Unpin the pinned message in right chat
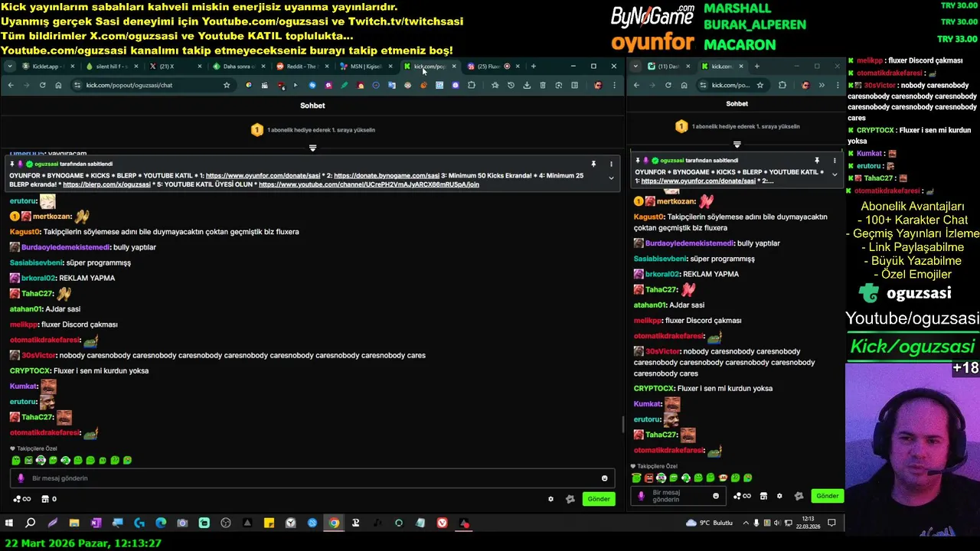Image resolution: width=980 pixels, height=551 pixels. 817,160
